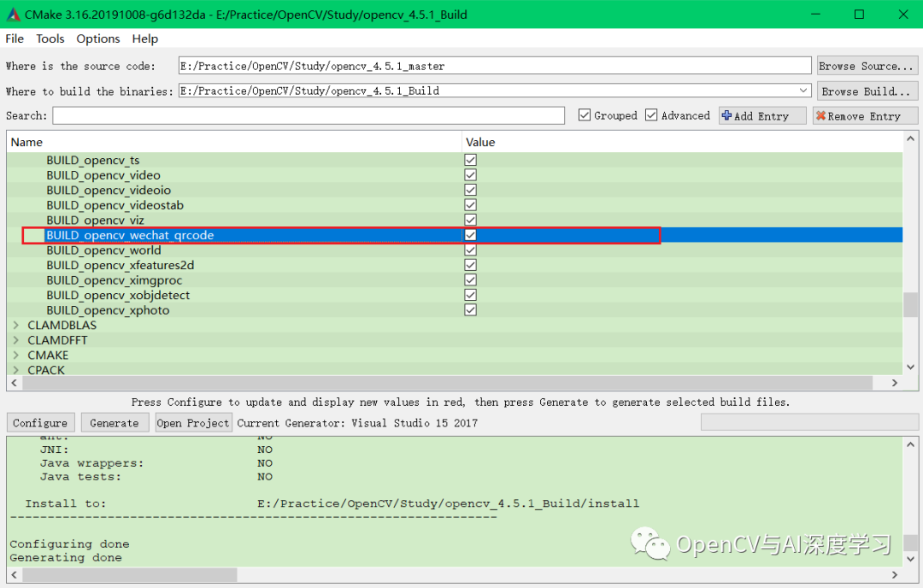
Task: Open the Tools menu
Action: point(50,38)
